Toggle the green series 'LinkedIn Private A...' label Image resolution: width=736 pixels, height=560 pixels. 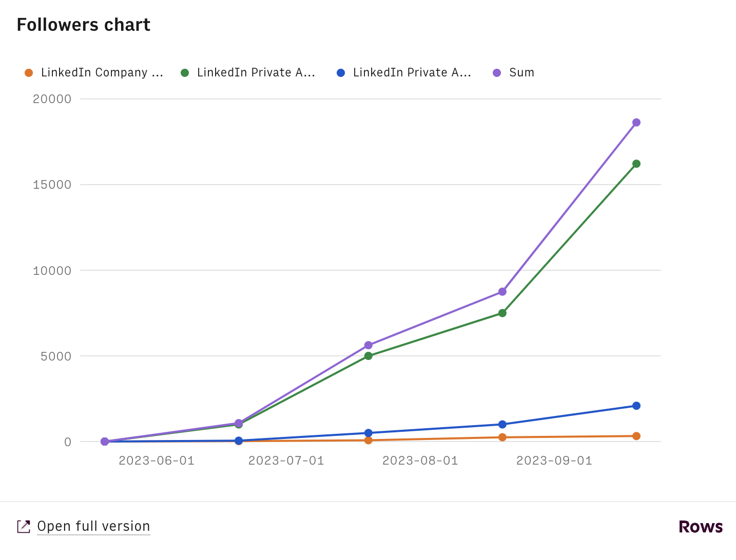256,73
